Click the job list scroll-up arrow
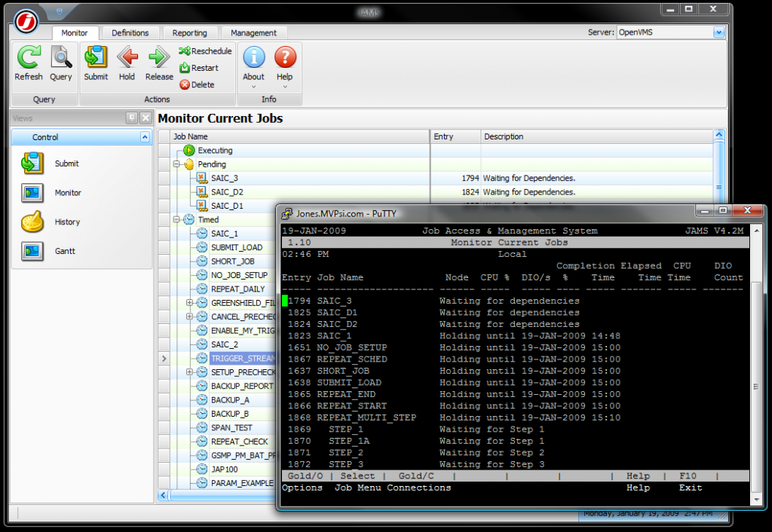The width and height of the screenshot is (772, 532). (718, 135)
